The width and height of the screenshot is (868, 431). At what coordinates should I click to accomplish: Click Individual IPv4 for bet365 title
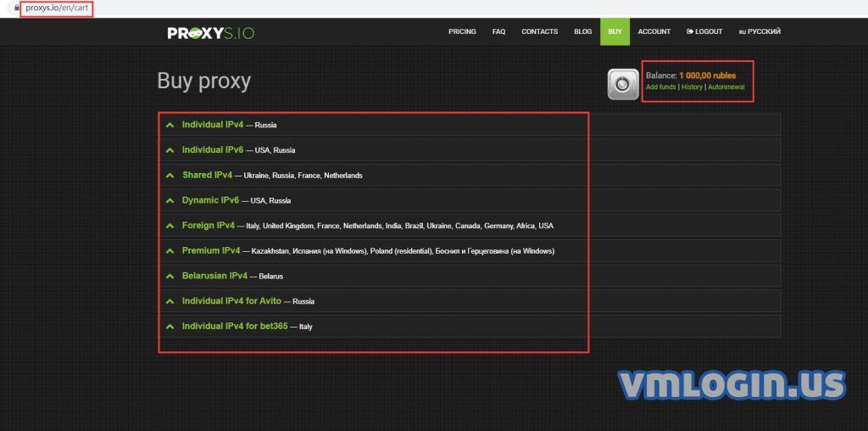pyautogui.click(x=235, y=327)
